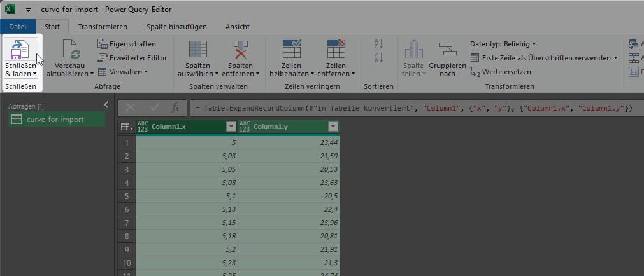Open query Eigenschaften
This screenshot has width=644, height=276.
tap(126, 44)
